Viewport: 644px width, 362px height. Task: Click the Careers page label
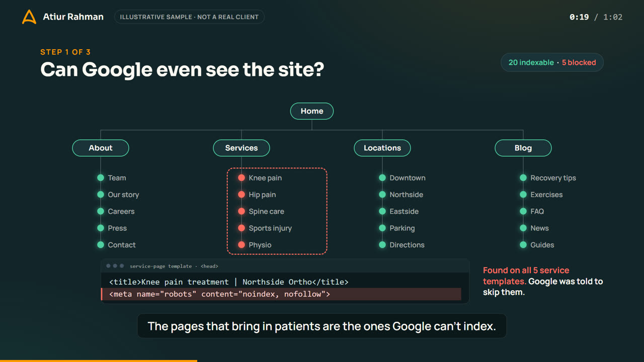pyautogui.click(x=121, y=211)
